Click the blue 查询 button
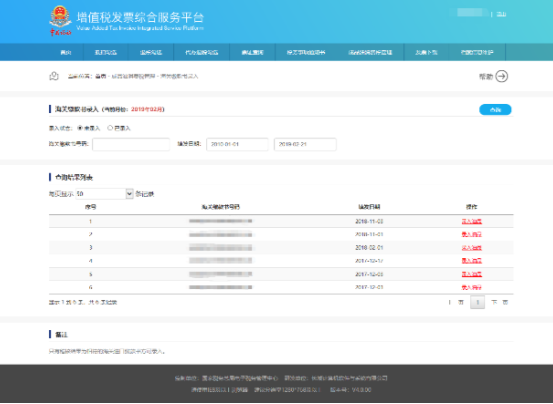Viewport: 553px width, 404px height. coord(495,110)
